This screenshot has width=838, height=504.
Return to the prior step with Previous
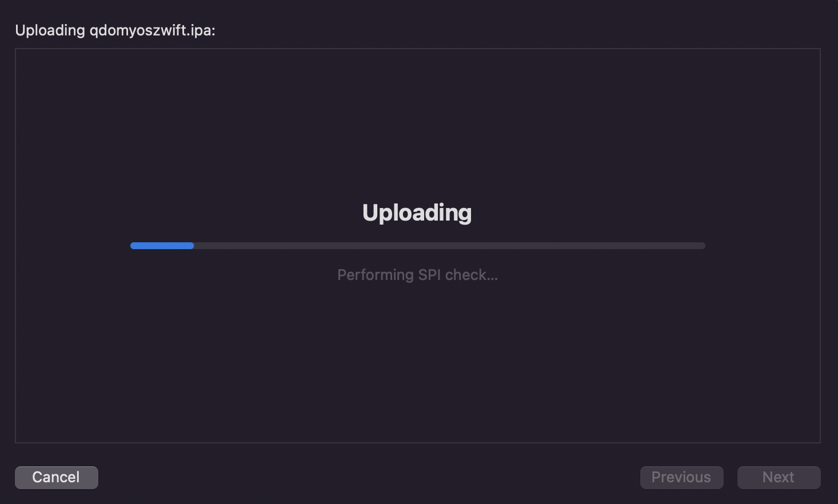point(681,477)
